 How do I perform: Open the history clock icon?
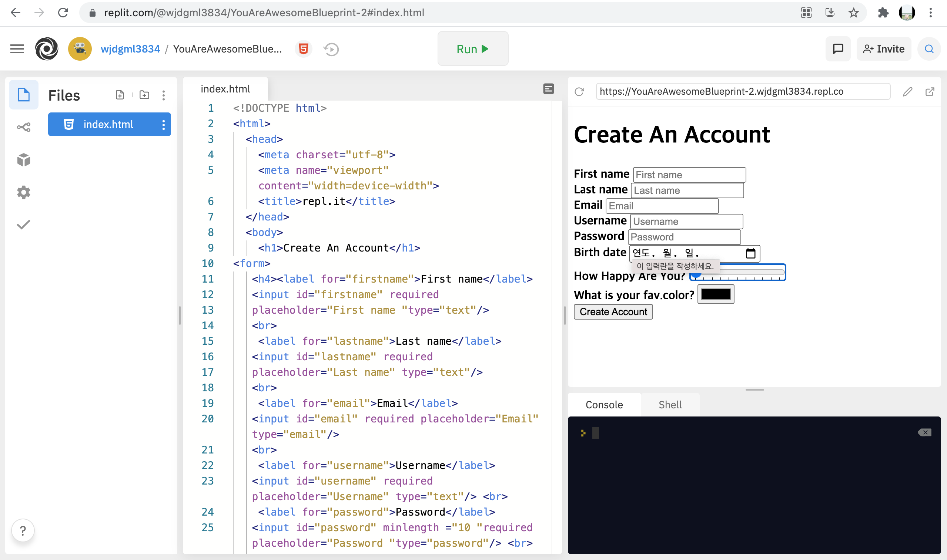331,50
